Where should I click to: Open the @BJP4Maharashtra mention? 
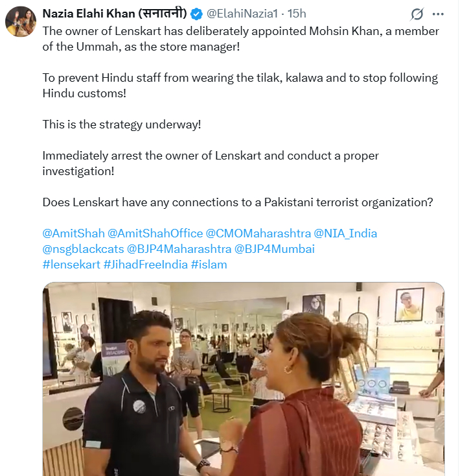[x=179, y=249]
